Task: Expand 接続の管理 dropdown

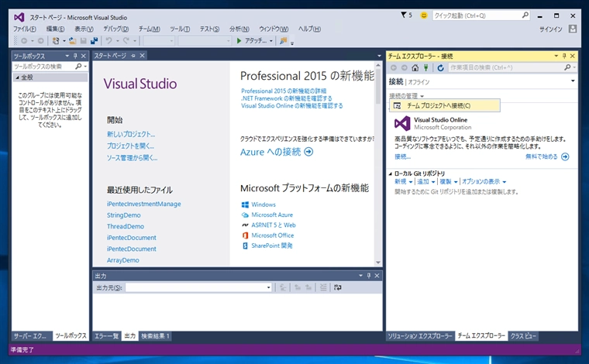Action: [406, 96]
